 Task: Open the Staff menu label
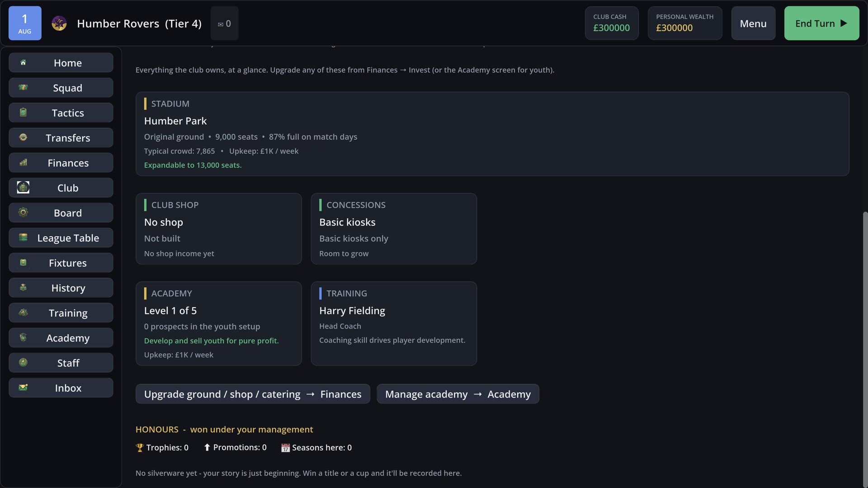coord(68,363)
